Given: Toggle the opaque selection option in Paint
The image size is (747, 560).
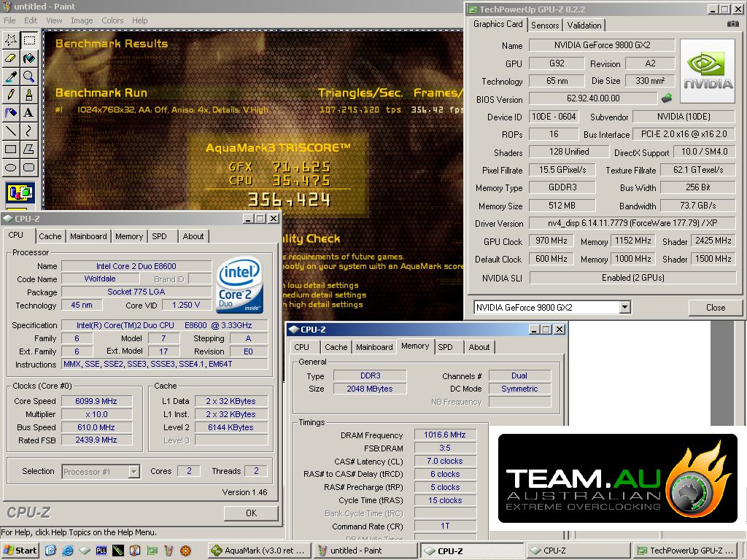Looking at the screenshot, I should pyautogui.click(x=20, y=192).
